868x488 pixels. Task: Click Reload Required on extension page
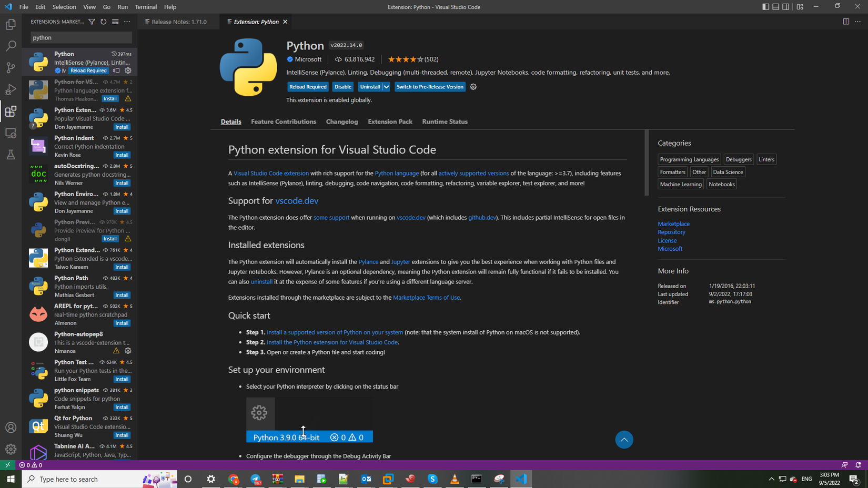[308, 87]
